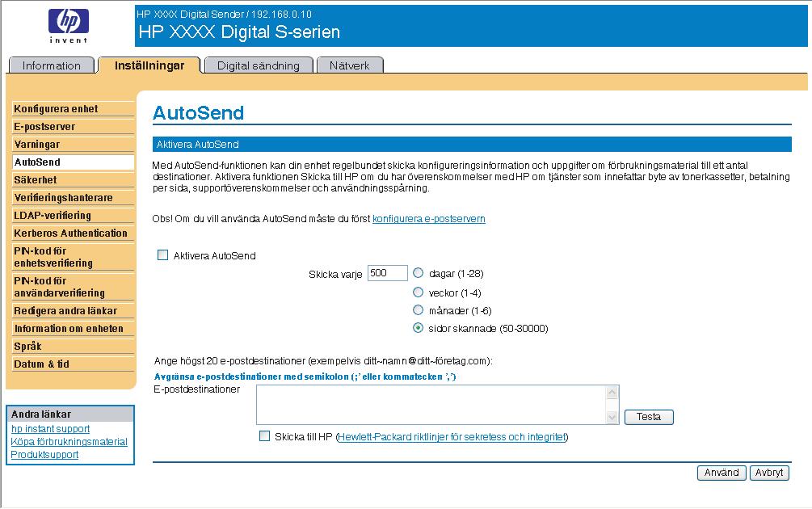Viewport: 812px width, 509px height.
Task: Open PIN-kod för användarverifiering
Action: pyautogui.click(x=73, y=287)
